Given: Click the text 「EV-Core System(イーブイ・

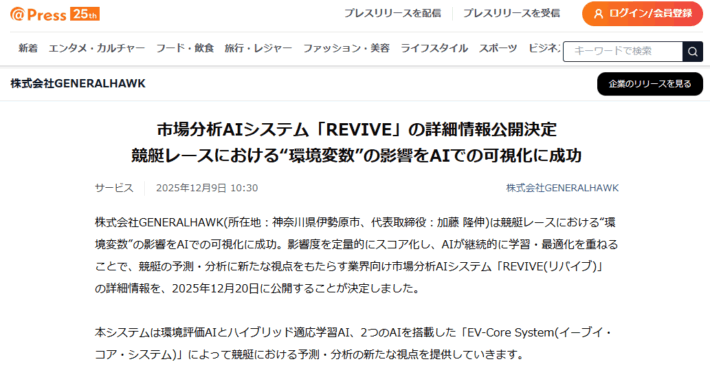Looking at the screenshot, I should [536, 333].
